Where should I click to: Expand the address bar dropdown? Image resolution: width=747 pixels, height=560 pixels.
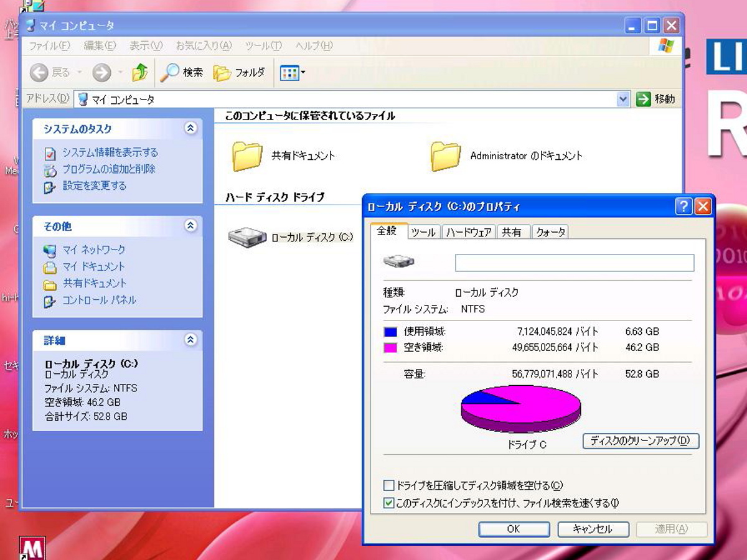point(624,99)
